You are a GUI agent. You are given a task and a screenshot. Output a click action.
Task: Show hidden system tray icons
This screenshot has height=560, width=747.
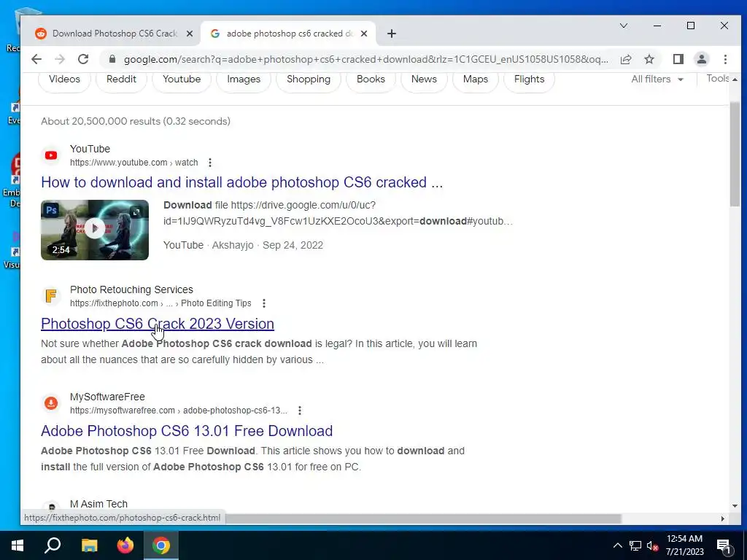click(617, 545)
